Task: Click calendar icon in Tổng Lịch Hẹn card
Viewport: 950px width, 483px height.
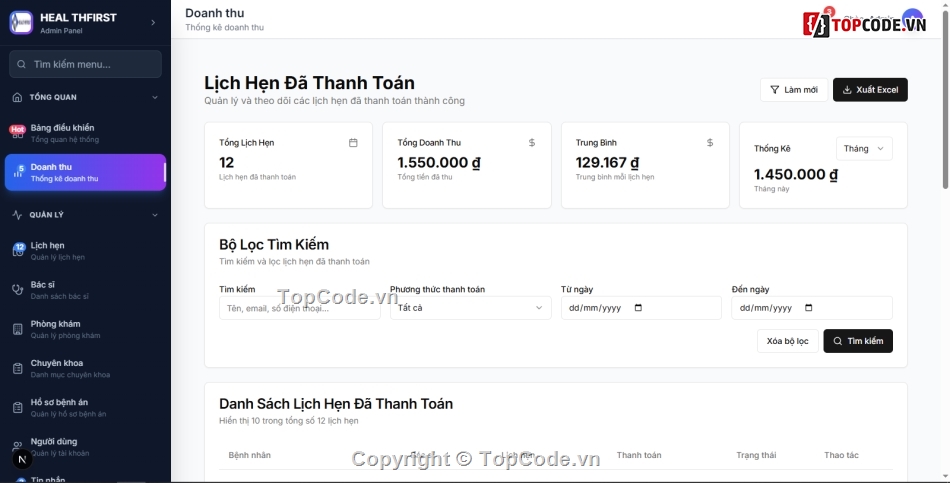Action: coord(353,143)
